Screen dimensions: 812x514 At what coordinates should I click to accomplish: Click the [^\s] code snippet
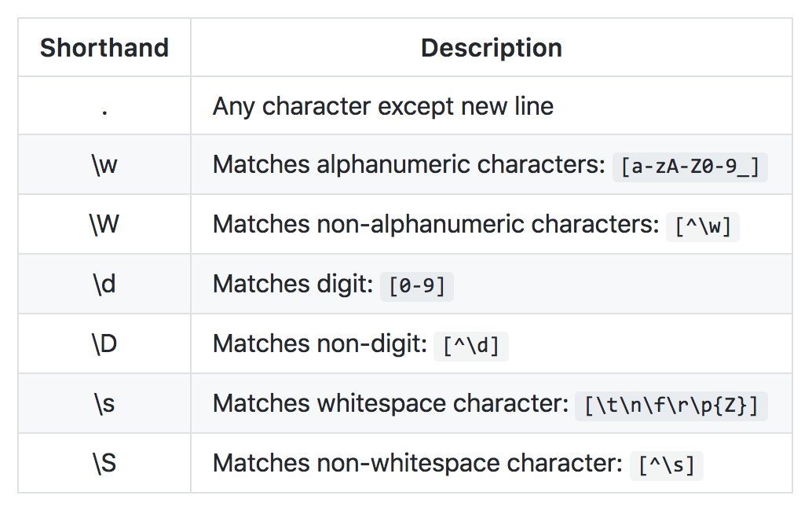[x=666, y=465]
